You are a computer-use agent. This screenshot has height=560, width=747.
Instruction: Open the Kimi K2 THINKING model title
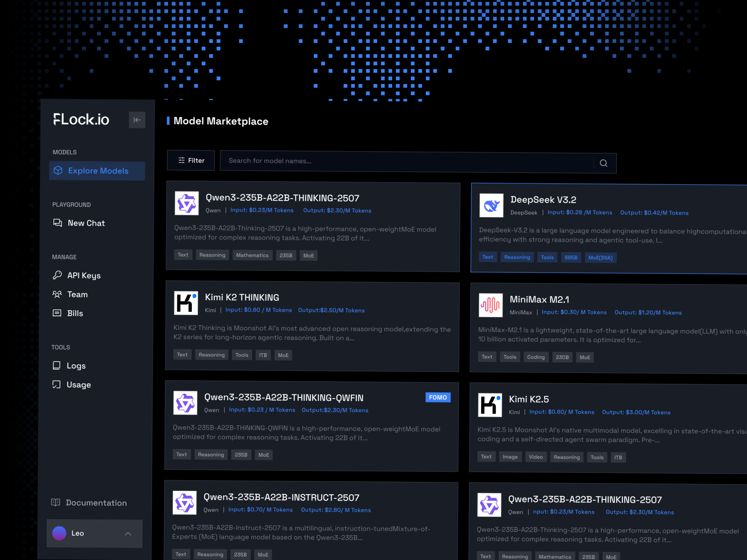click(x=242, y=298)
